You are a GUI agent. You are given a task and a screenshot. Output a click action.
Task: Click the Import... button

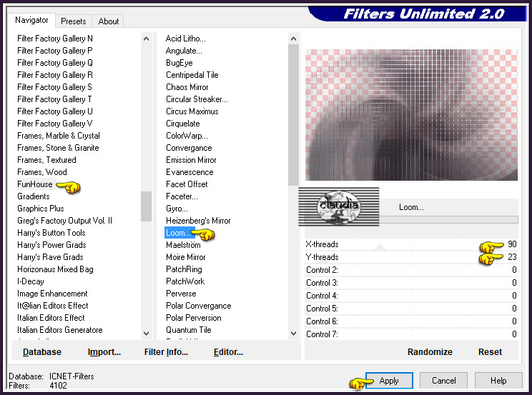[104, 352]
